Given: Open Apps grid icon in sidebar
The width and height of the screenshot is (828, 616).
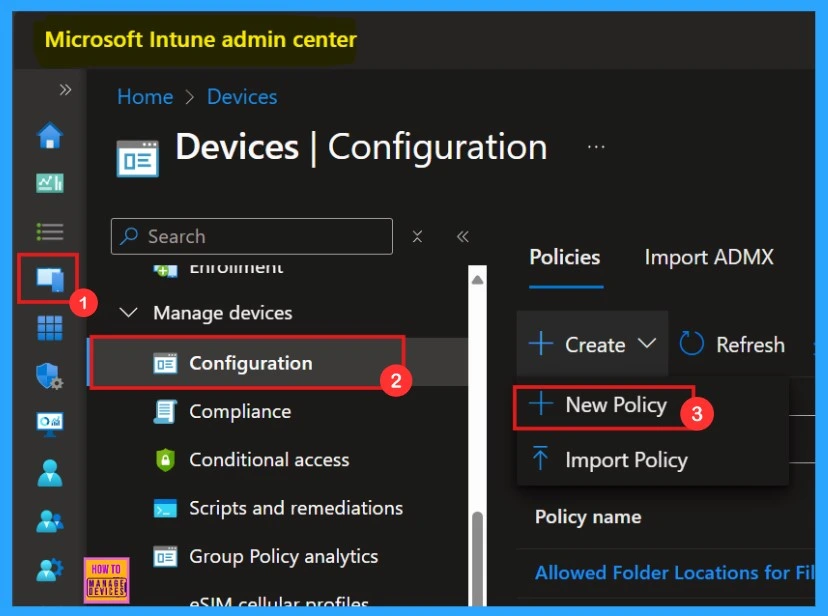Looking at the screenshot, I should 50,328.
